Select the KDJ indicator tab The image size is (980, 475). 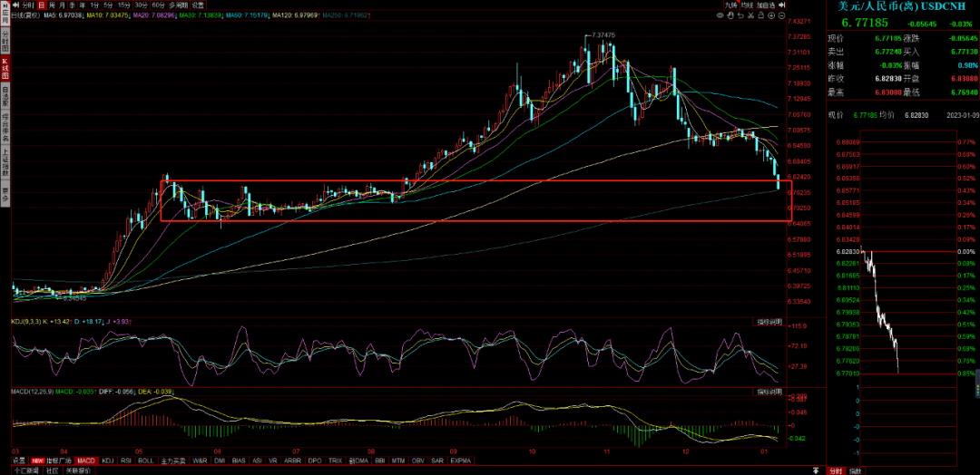(108, 460)
